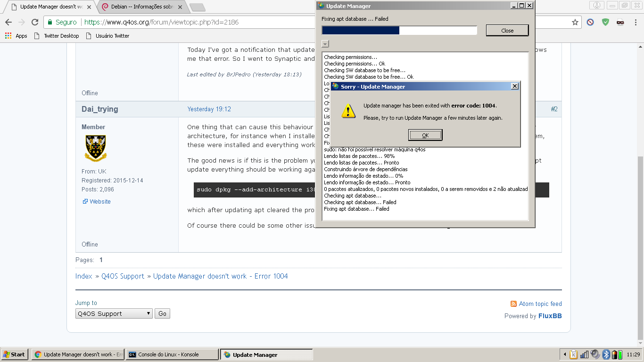644x362 pixels.
Task: Open Chrome three-dot menu
Action: tap(635, 22)
